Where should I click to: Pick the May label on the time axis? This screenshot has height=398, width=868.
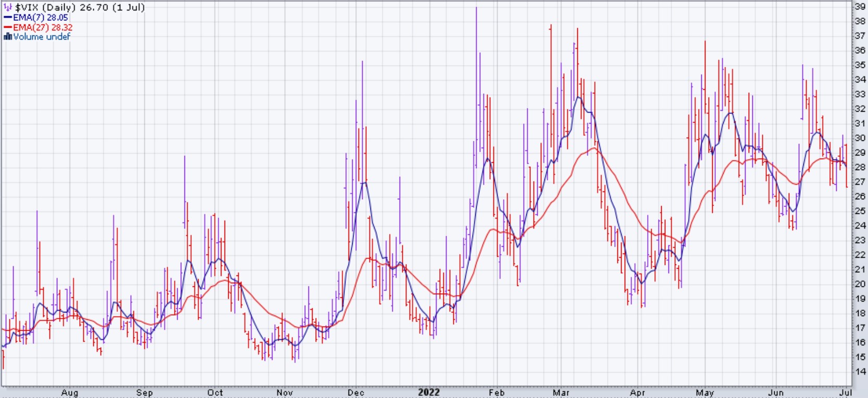(x=704, y=392)
